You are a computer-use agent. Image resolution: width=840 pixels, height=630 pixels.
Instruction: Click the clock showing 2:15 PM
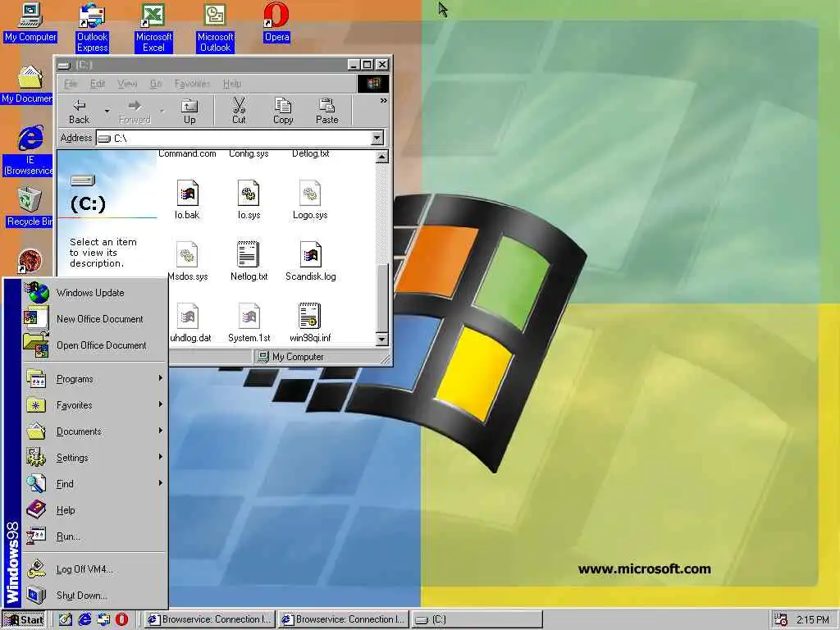[x=813, y=619]
